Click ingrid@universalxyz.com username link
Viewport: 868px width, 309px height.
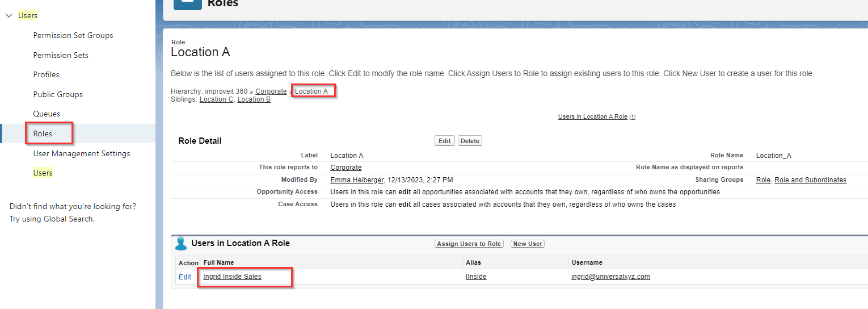pos(610,277)
